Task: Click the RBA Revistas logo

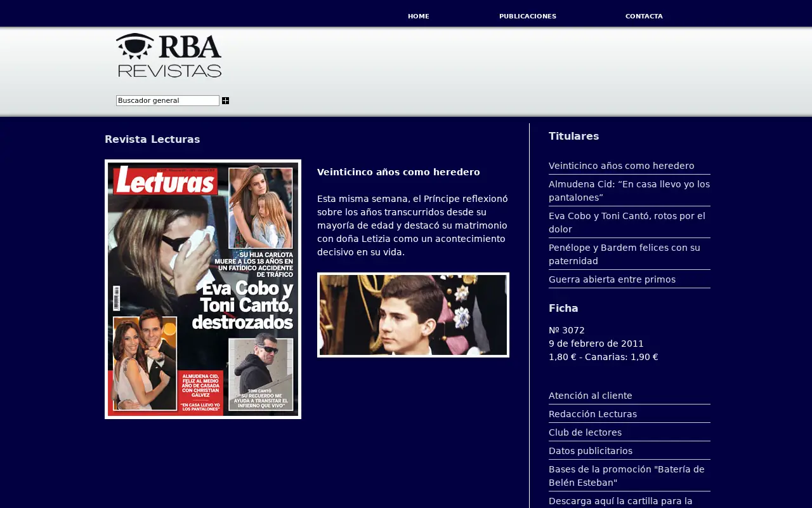Action: point(169,55)
